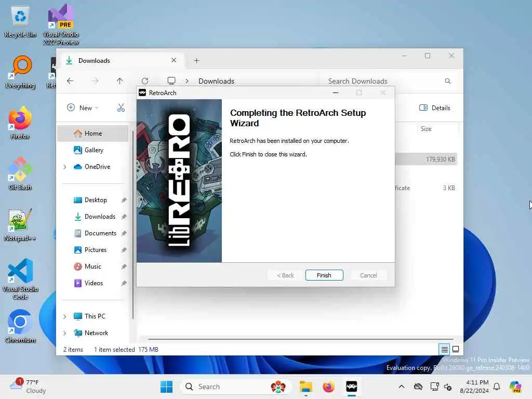The image size is (532, 399).
Task: Click the search magnifier icon in Explorer
Action: (447, 81)
